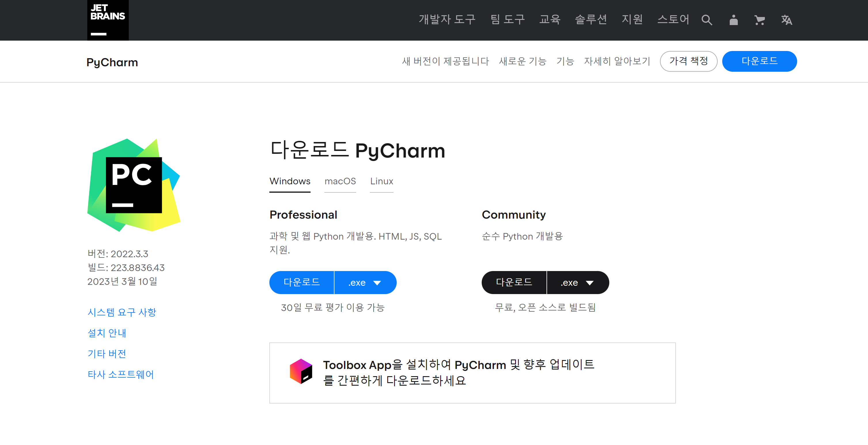Click the Toolbox App cube icon
This screenshot has width=868, height=445.
(301, 371)
